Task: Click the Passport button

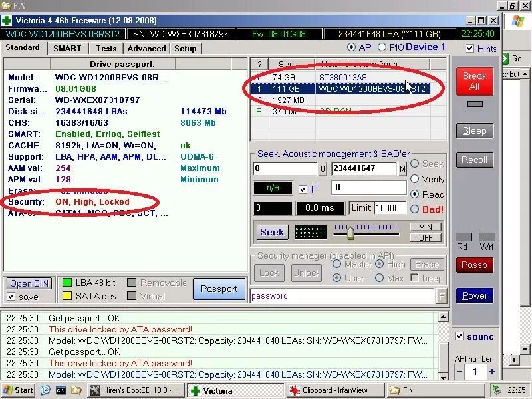Action: [x=219, y=289]
